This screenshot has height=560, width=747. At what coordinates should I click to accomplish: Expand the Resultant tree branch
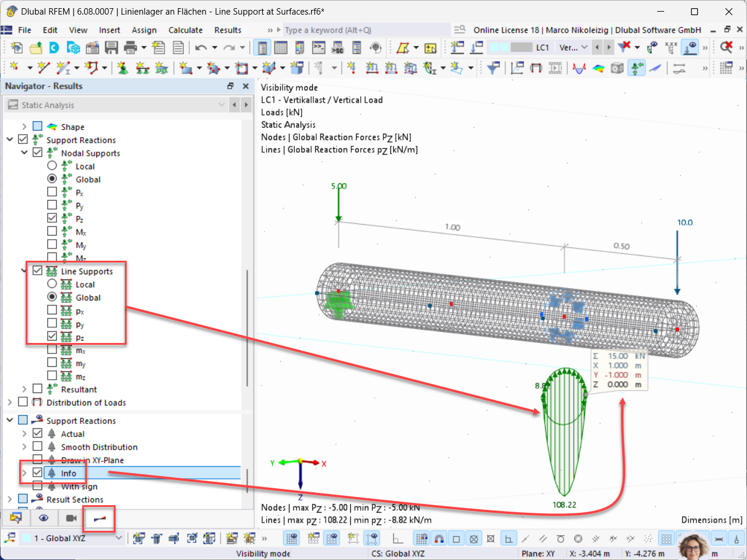point(23,388)
